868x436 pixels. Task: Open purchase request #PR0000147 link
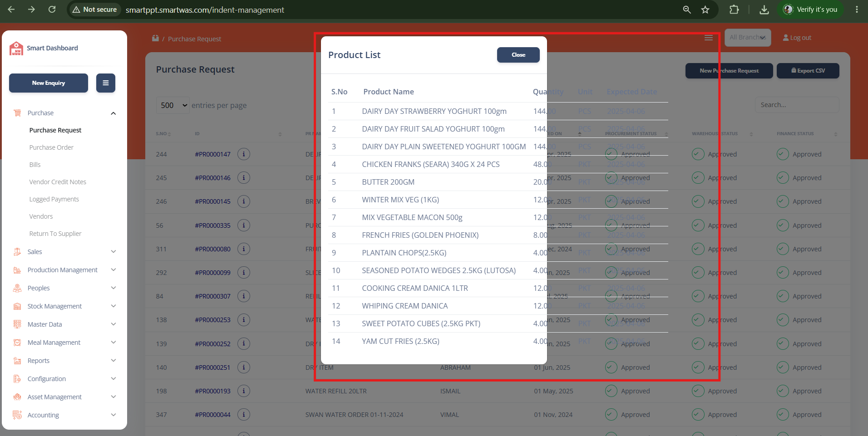click(x=212, y=154)
